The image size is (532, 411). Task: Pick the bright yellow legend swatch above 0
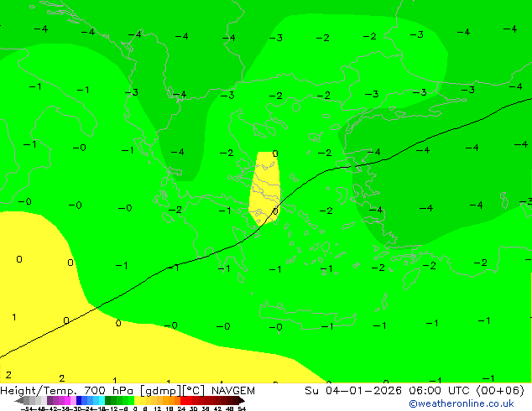137,400
